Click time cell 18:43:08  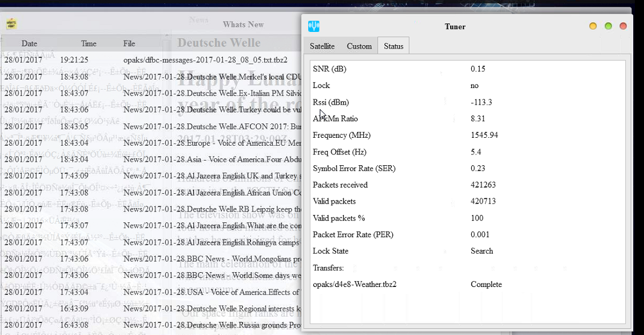click(74, 77)
